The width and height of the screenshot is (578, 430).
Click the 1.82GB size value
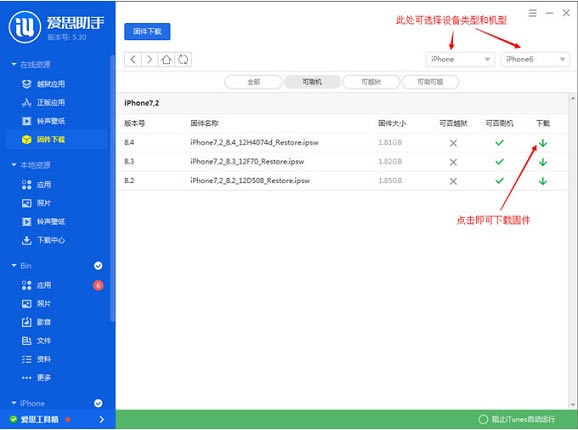pyautogui.click(x=390, y=162)
